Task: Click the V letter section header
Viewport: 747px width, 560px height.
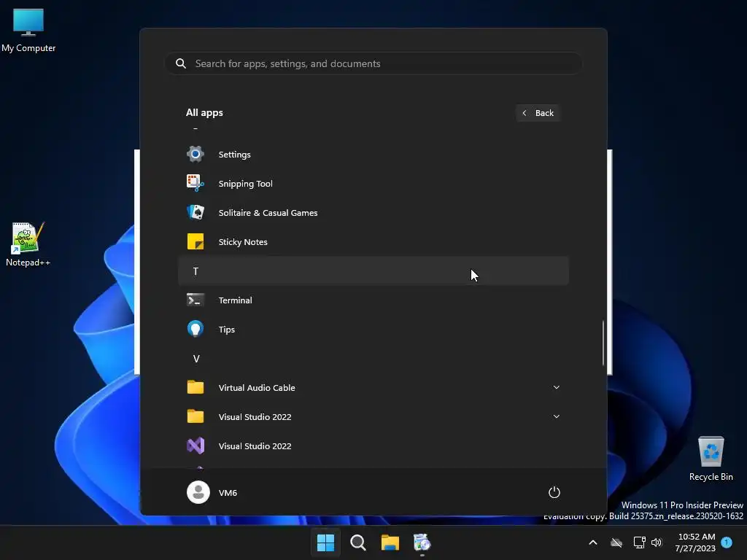Action: click(x=373, y=359)
